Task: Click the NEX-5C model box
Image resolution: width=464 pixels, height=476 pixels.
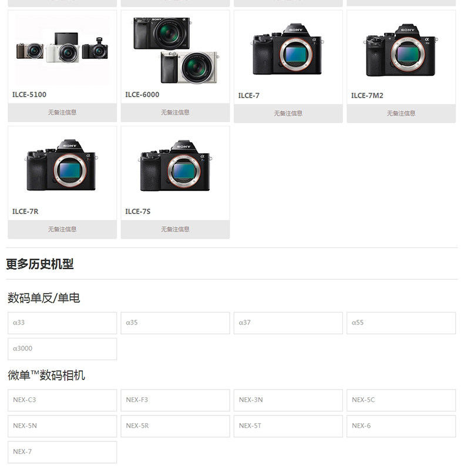Action: [401, 400]
